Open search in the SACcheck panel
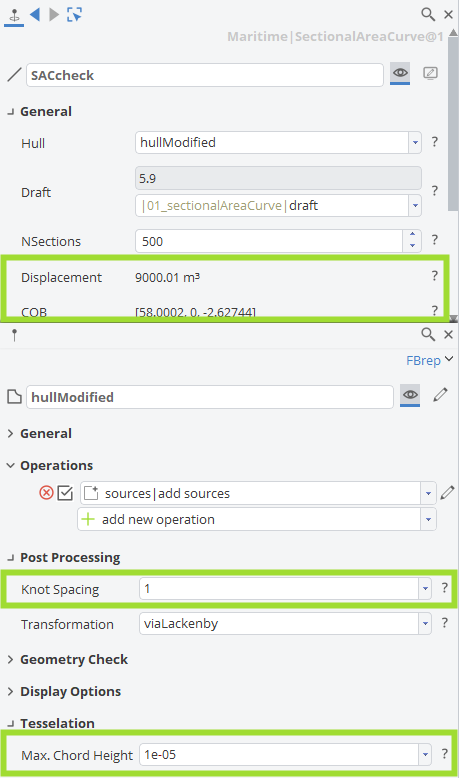 coord(428,14)
